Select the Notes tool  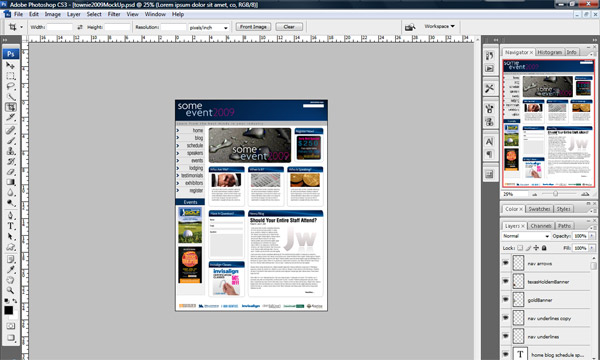tap(10, 259)
